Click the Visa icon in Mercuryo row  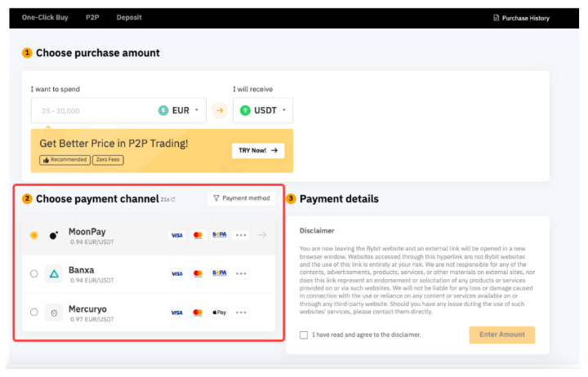177,313
